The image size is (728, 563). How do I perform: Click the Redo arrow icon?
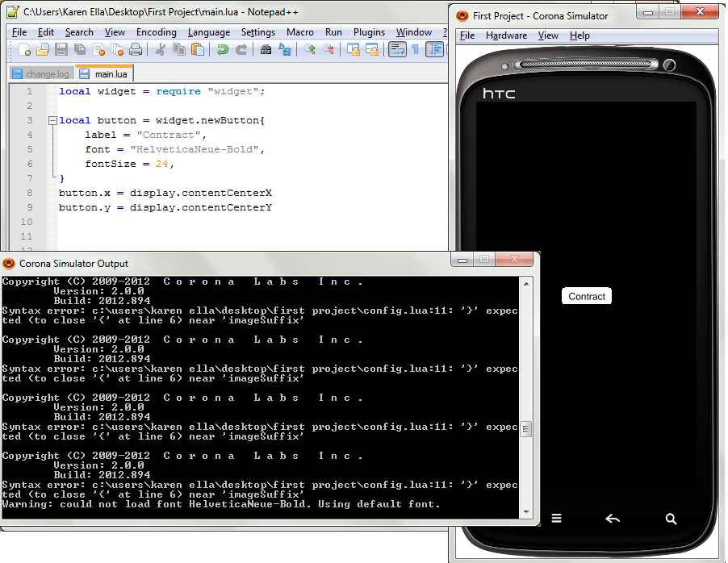pyautogui.click(x=241, y=49)
